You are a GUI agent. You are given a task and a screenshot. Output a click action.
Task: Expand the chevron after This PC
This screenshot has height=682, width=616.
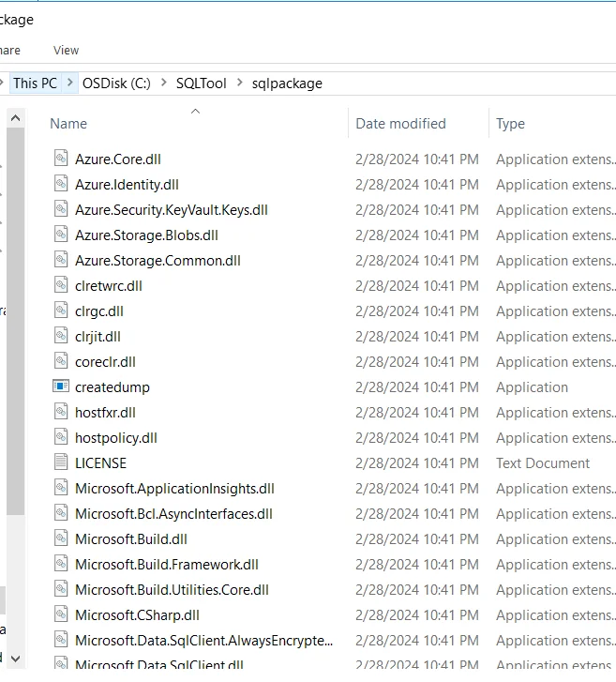tap(70, 83)
